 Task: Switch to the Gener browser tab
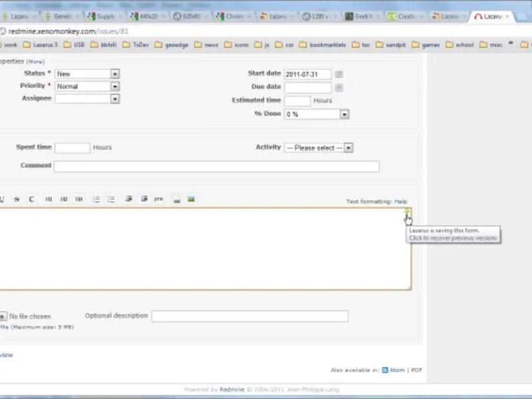63,16
